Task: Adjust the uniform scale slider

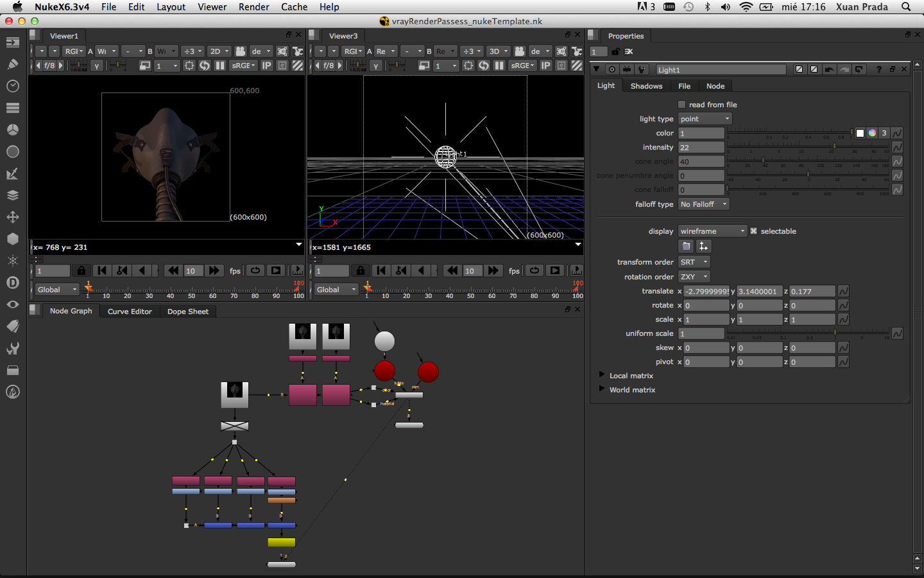Action: pyautogui.click(x=835, y=333)
